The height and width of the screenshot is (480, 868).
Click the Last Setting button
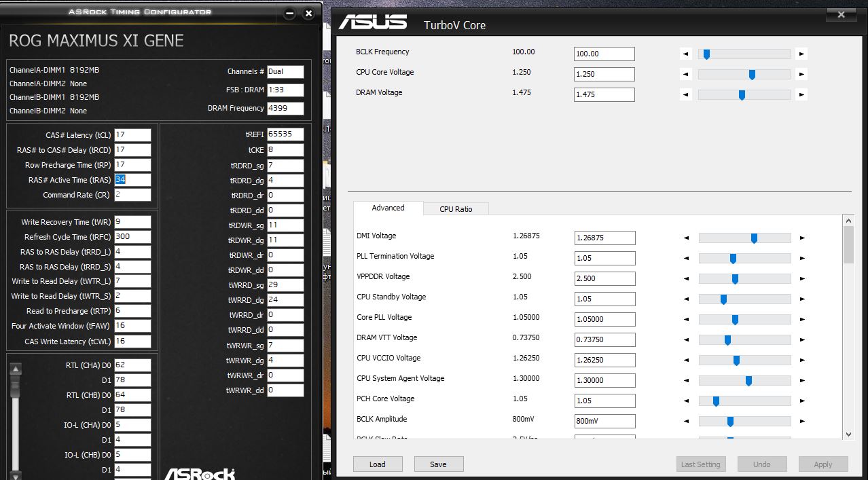pyautogui.click(x=701, y=464)
